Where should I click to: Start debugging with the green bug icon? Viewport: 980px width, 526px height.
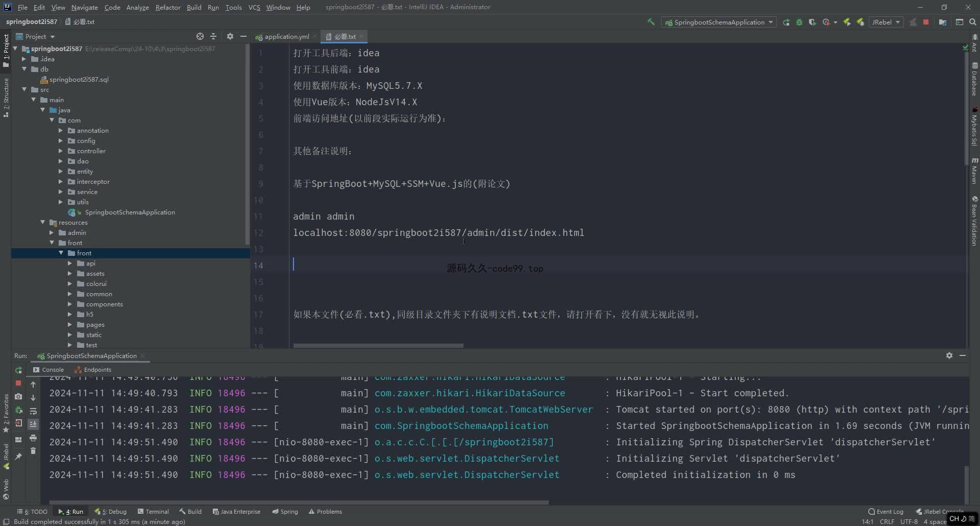799,22
